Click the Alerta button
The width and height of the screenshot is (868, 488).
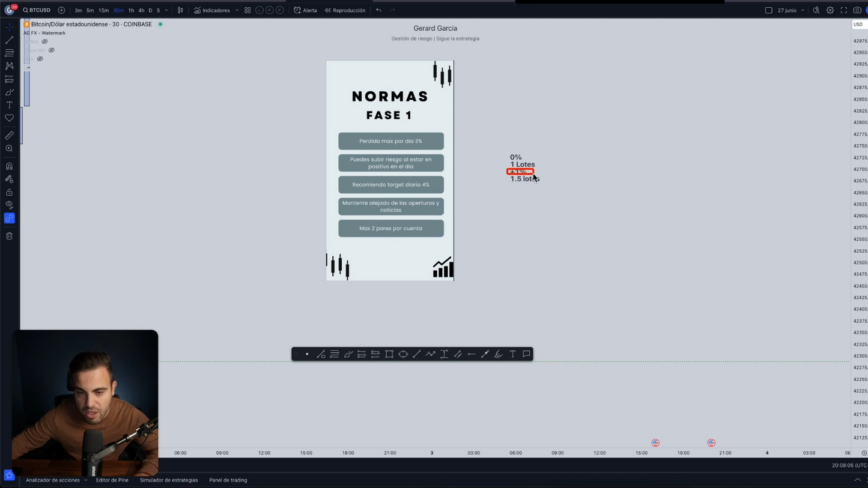coord(305,10)
